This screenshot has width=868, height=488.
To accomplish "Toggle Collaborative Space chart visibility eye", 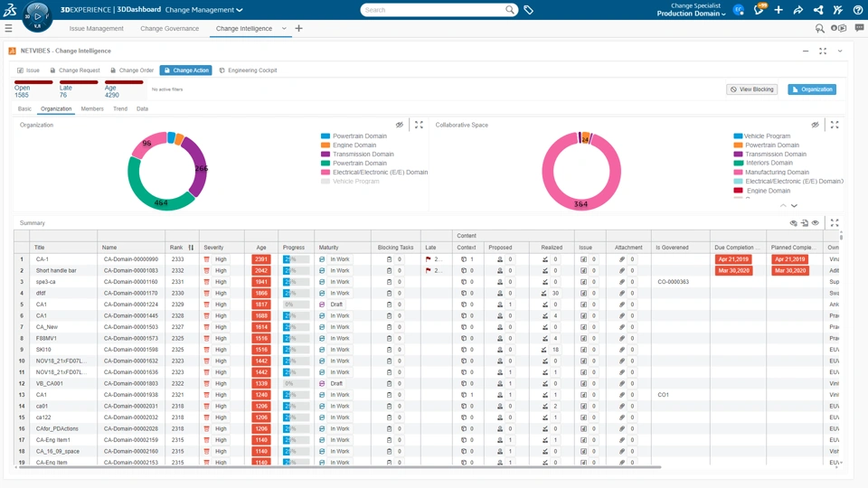I will click(x=815, y=125).
